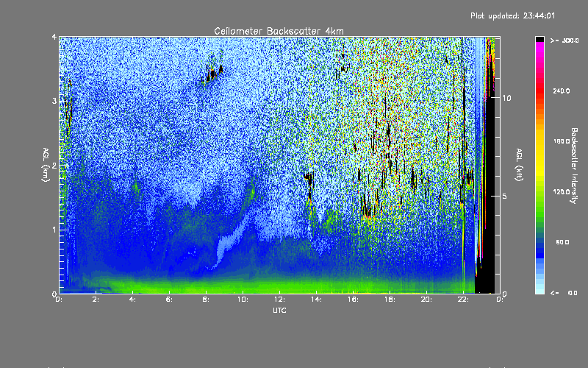Image resolution: width=588 pixels, height=368 pixels.
Task: Click the '3' km tick on left axis
Action: [54, 101]
